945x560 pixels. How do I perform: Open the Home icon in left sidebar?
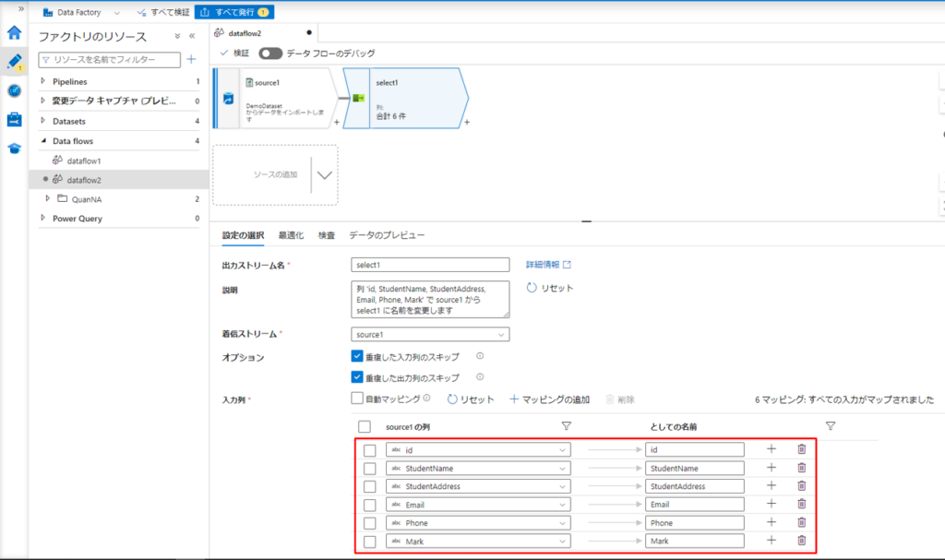coord(14,33)
